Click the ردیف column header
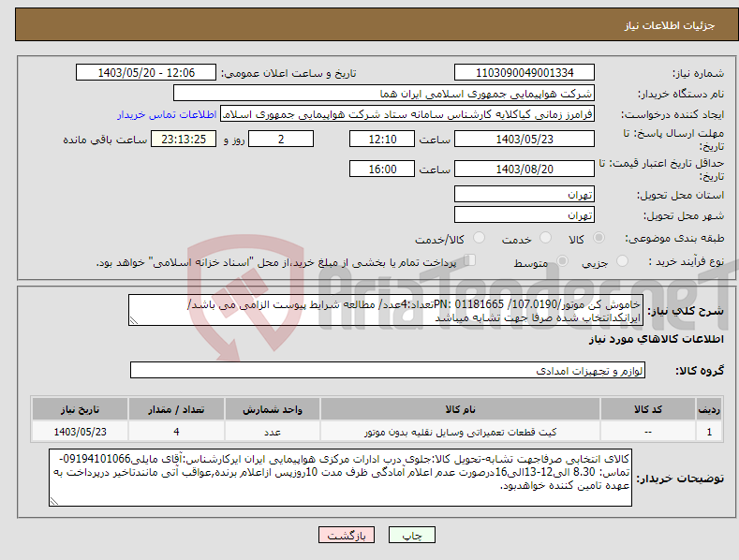The image size is (739, 560). click(x=709, y=409)
